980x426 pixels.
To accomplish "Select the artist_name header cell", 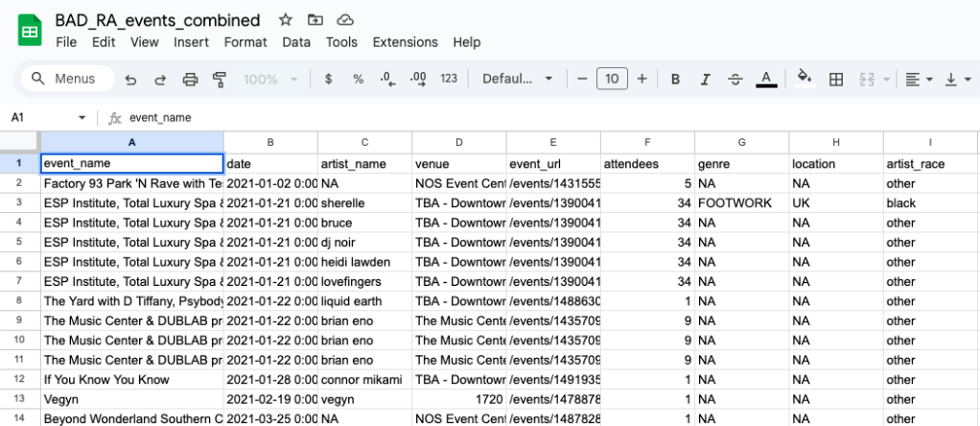I will 365,164.
